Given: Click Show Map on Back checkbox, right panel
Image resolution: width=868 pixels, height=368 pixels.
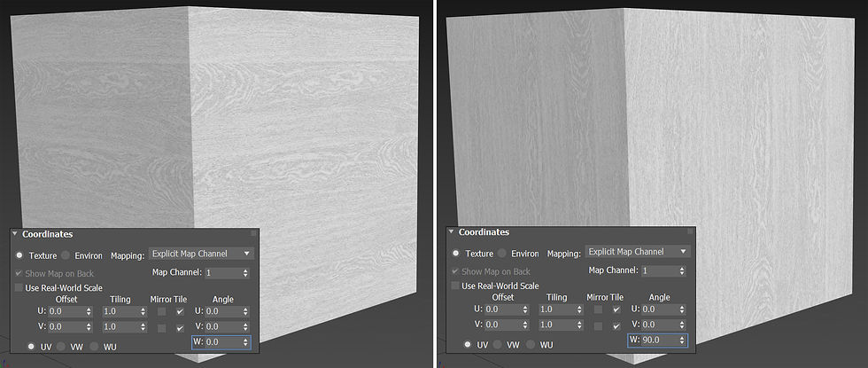Looking at the screenshot, I should pos(455,271).
